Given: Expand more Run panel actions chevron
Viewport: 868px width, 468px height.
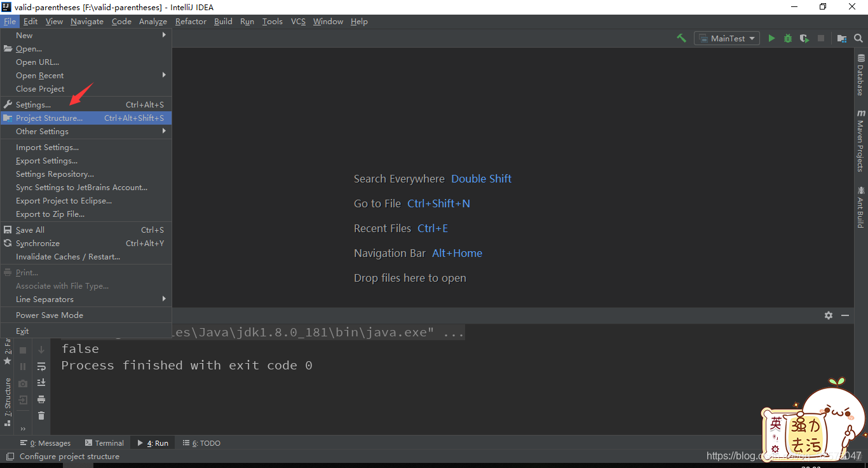Looking at the screenshot, I should point(23,429).
